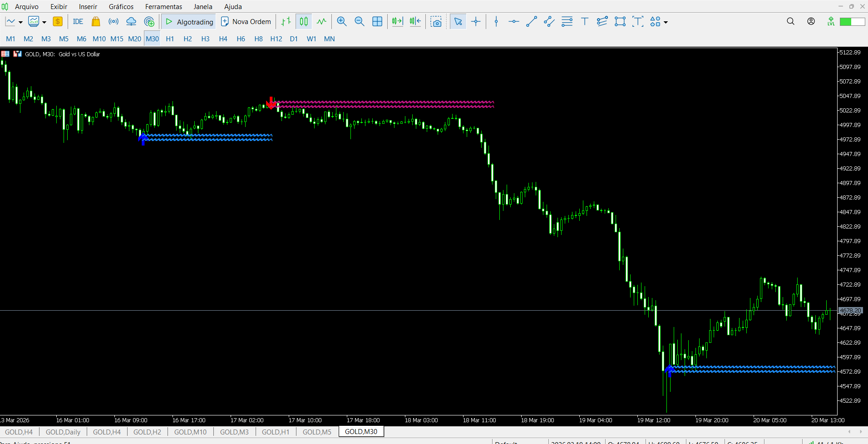The width and height of the screenshot is (868, 444).
Task: Click the zoom in magnifier icon
Action: pyautogui.click(x=342, y=22)
